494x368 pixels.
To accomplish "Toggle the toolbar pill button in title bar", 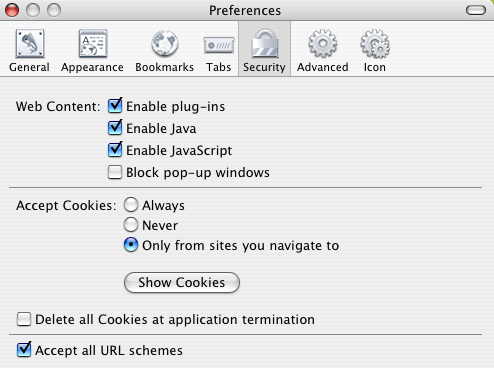I will pyautogui.click(x=476, y=10).
